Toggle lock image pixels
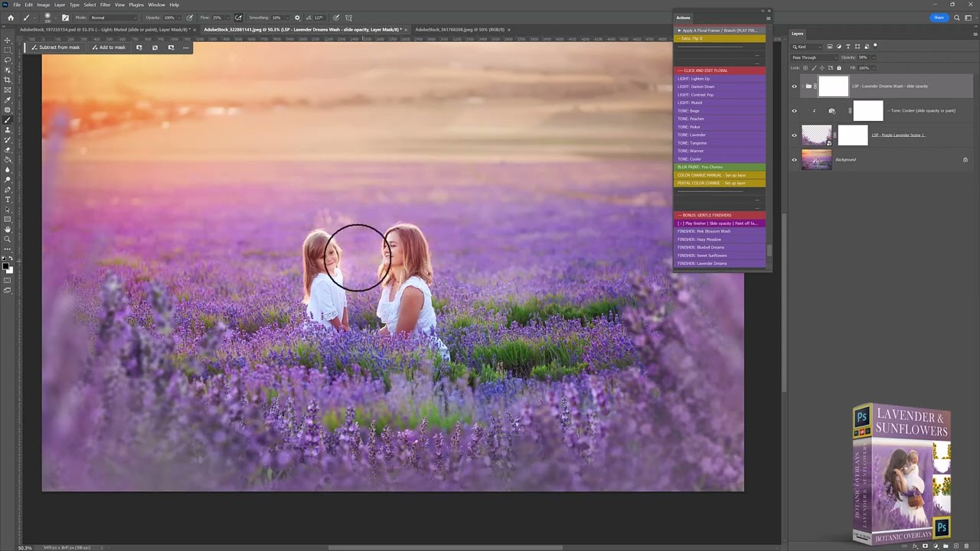980x551 pixels. click(812, 68)
